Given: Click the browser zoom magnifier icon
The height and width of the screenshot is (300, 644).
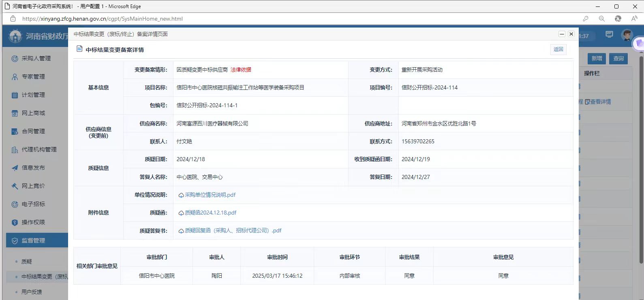Looking at the screenshot, I should (x=601, y=19).
